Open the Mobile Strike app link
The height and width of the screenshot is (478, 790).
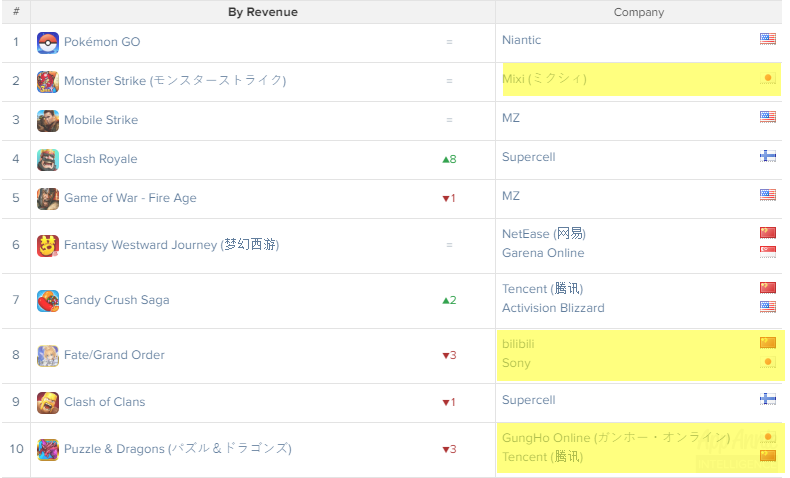101,120
